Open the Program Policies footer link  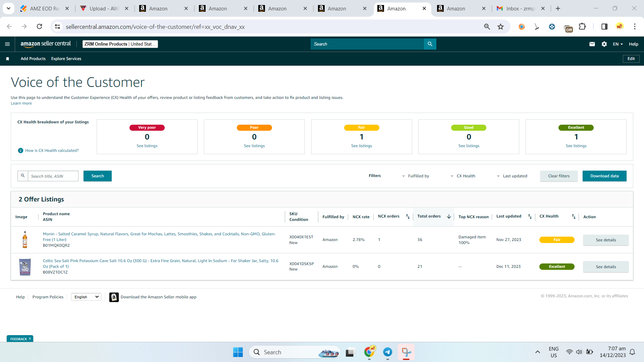[x=48, y=297]
